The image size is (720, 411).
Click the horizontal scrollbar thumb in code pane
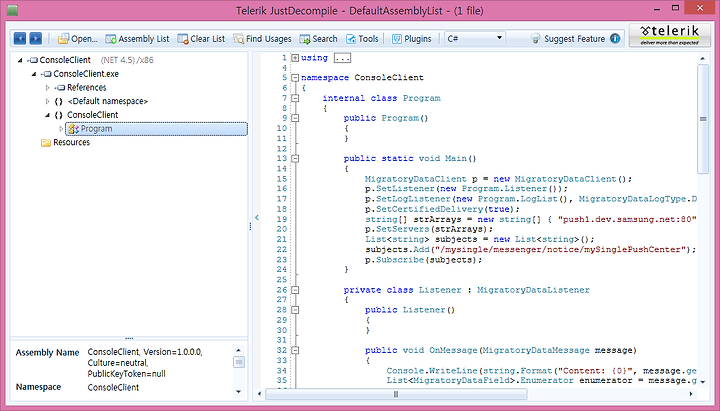point(396,394)
